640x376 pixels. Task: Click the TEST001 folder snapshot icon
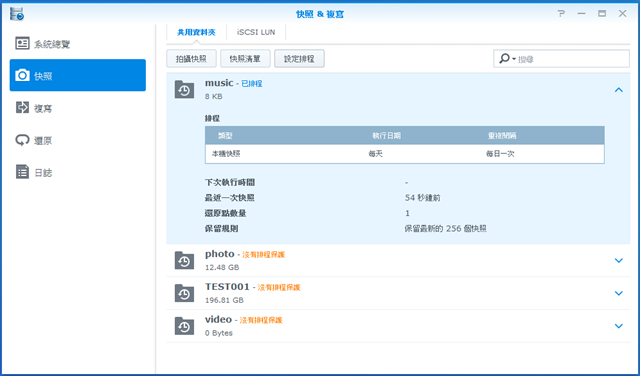click(184, 293)
